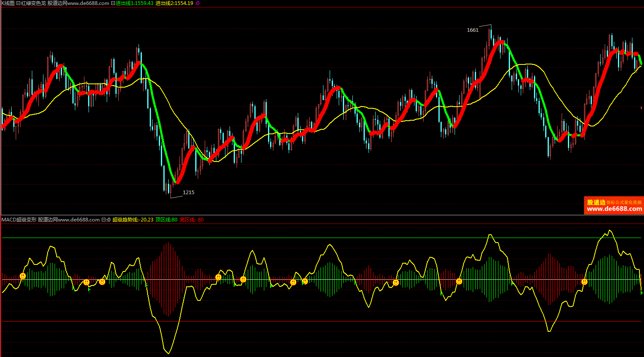
Task: Click the rightmost smiley face signal marker
Action: [x=584, y=282]
